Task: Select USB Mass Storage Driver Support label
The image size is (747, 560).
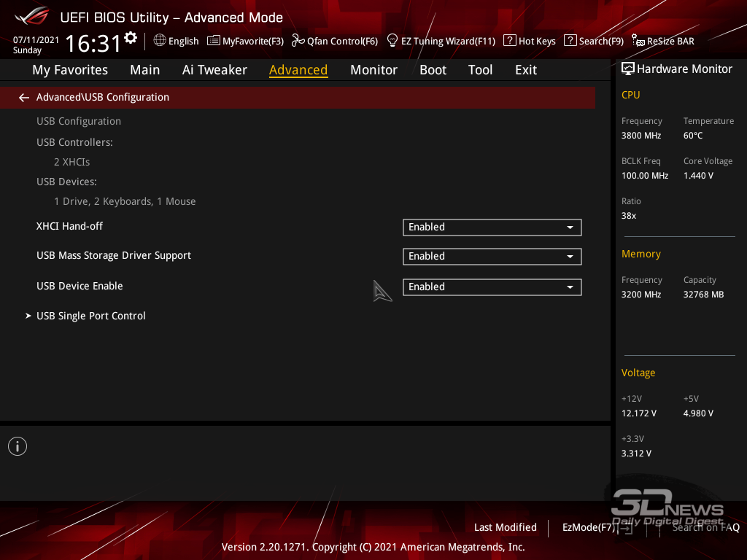Action: coord(114,256)
